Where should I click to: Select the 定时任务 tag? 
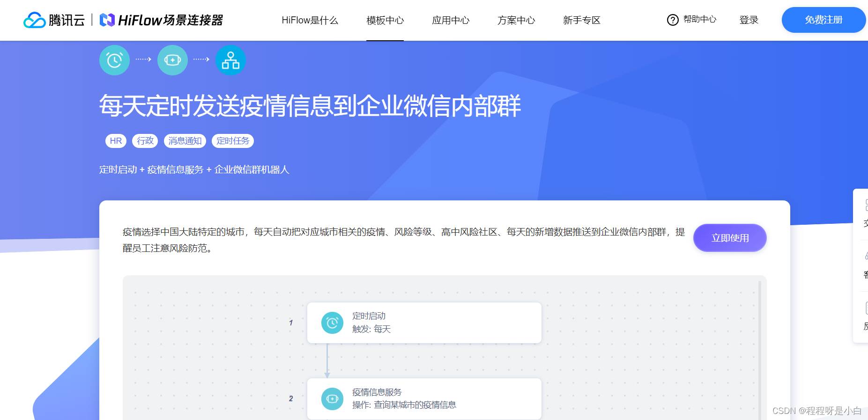(233, 141)
